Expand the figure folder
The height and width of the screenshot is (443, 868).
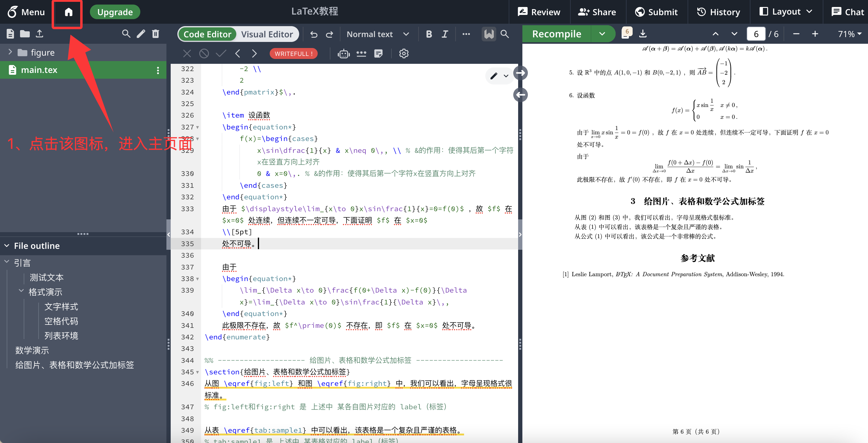tap(10, 52)
